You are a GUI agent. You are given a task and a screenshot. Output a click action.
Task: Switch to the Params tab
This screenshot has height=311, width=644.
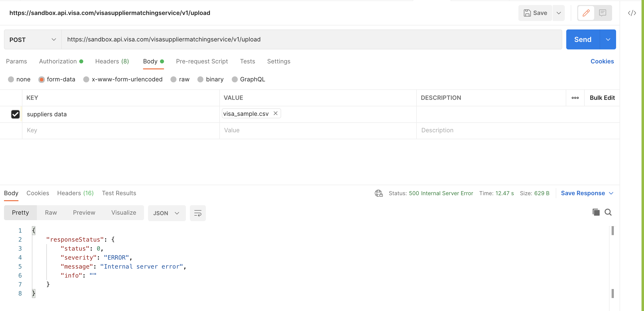16,61
